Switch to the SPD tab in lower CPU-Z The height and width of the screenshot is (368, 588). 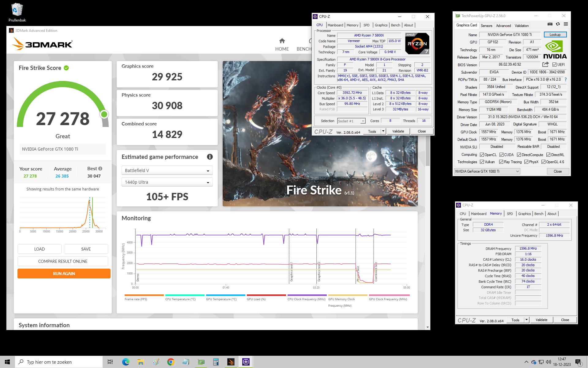(510, 214)
